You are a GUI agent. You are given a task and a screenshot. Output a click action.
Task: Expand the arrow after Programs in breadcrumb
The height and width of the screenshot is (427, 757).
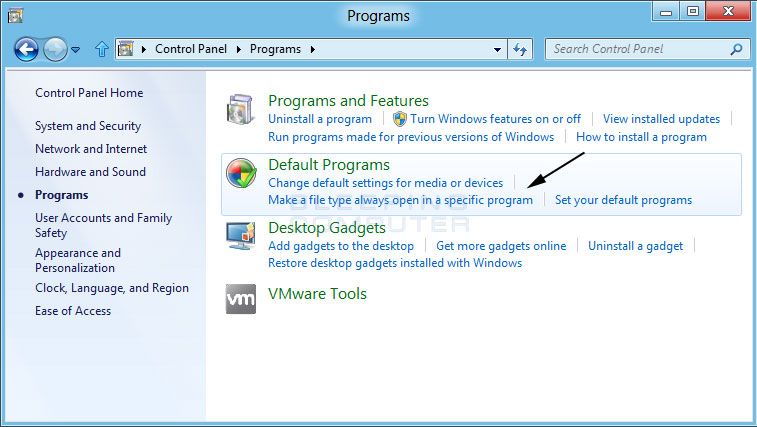(312, 49)
